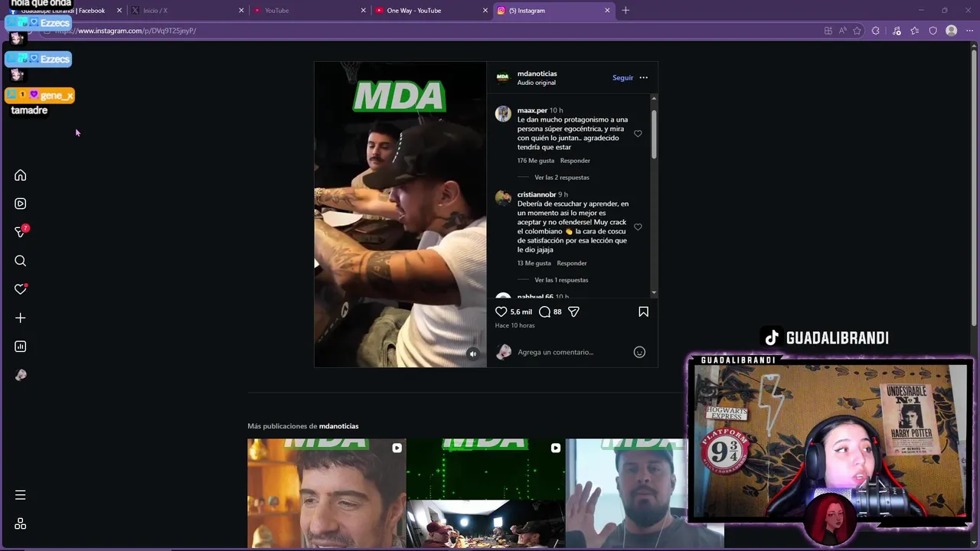The image size is (980, 551).
Task: Like cristiannobr's comment
Action: (x=638, y=227)
